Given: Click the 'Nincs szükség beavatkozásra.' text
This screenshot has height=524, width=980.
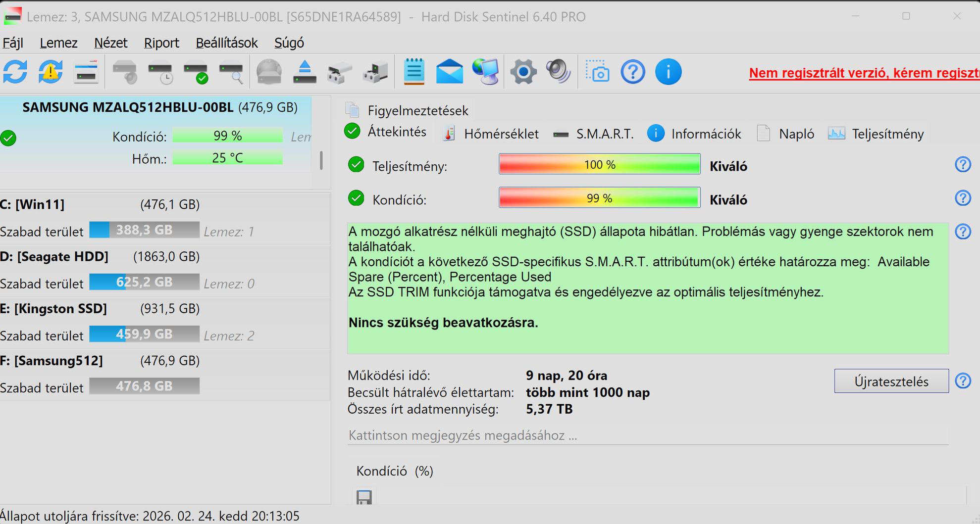Looking at the screenshot, I should pos(443,323).
